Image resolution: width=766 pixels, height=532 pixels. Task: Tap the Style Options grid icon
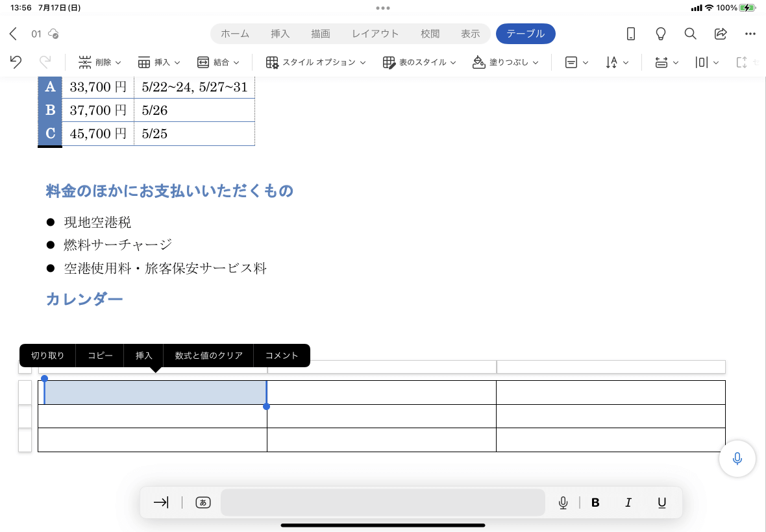click(272, 62)
